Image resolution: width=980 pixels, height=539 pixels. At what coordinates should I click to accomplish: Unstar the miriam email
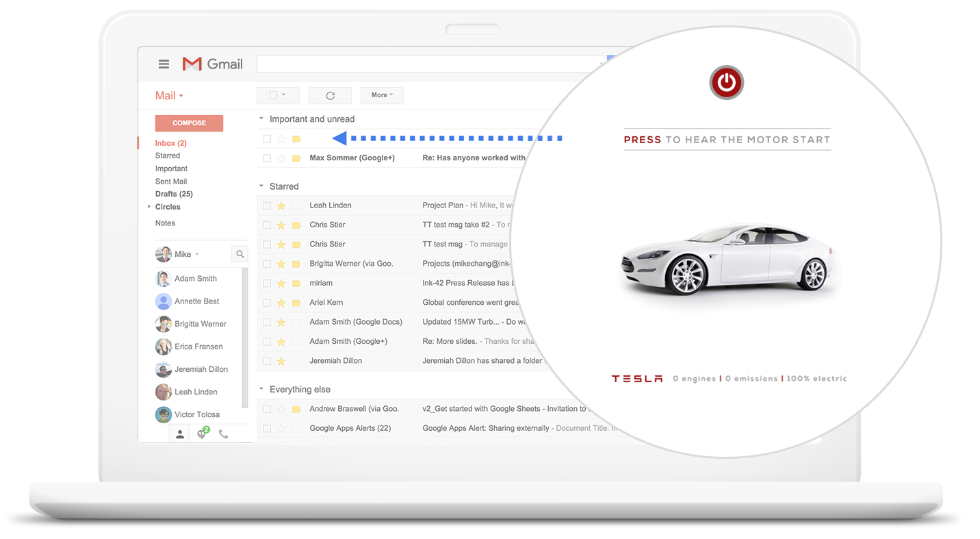click(x=281, y=283)
